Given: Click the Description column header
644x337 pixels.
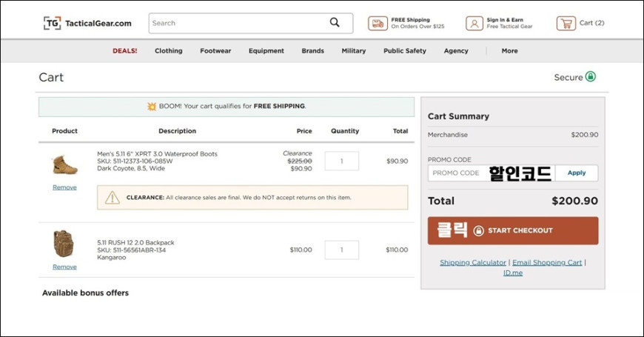Looking at the screenshot, I should click(x=178, y=131).
